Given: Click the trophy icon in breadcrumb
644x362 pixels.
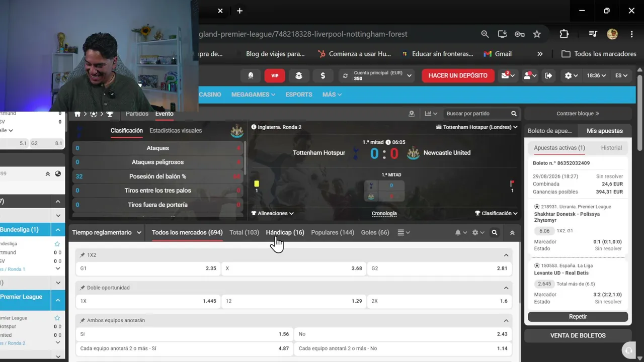Looking at the screenshot, I should (x=110, y=114).
